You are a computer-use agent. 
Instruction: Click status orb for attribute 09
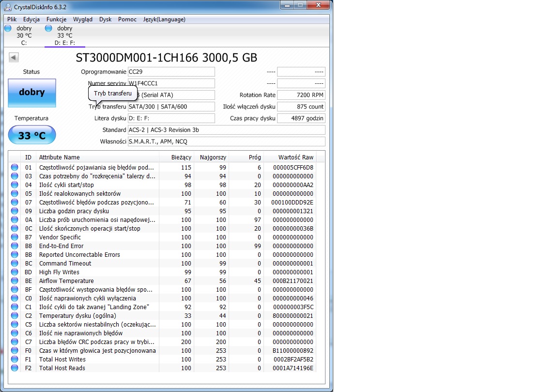point(15,211)
